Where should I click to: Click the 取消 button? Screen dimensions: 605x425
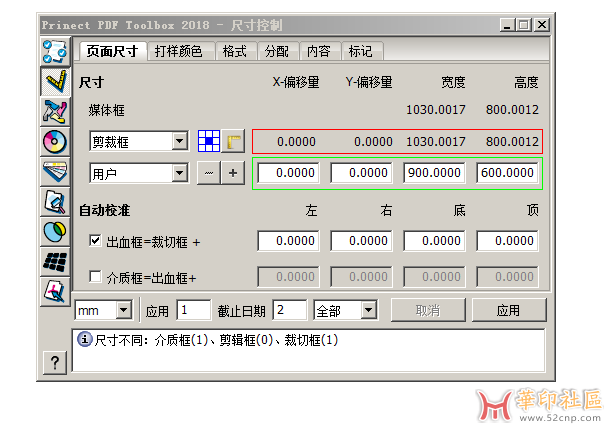point(428,310)
